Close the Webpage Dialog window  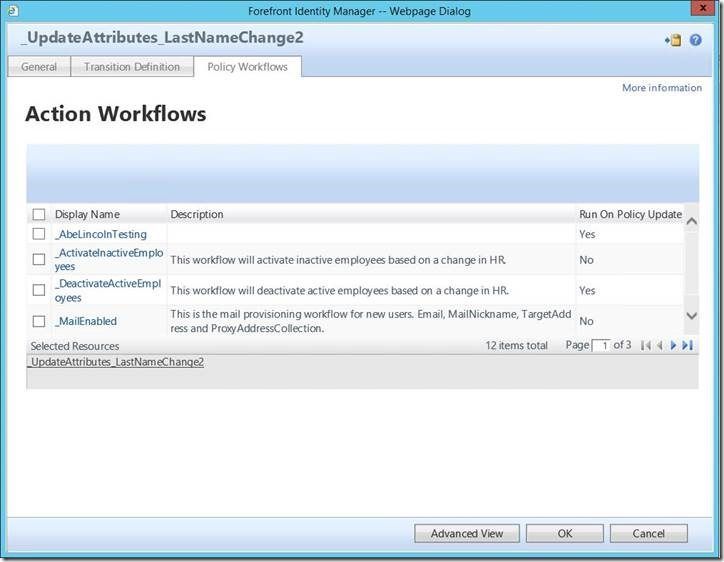(x=703, y=8)
